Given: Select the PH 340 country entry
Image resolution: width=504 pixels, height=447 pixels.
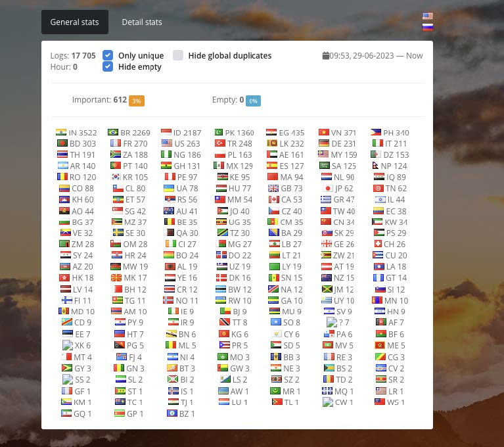Looking at the screenshot, I should 389,132.
